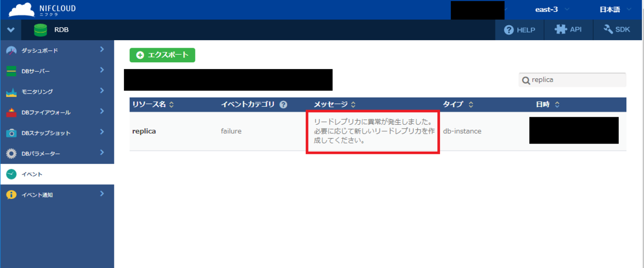Viewport: 644px width, 268px height.
Task: Click the DBスナップショット camera icon
Action: pos(11,133)
